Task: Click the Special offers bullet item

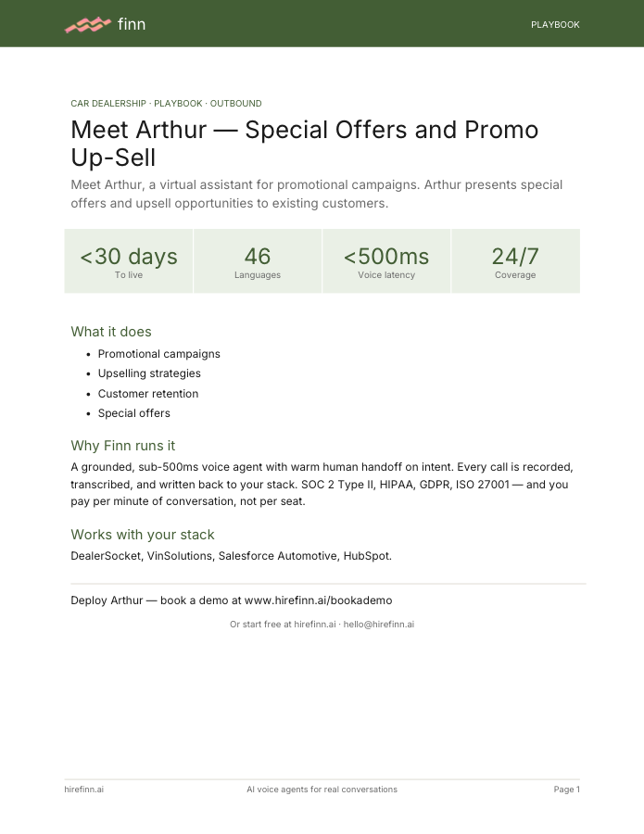Action: tap(134, 413)
